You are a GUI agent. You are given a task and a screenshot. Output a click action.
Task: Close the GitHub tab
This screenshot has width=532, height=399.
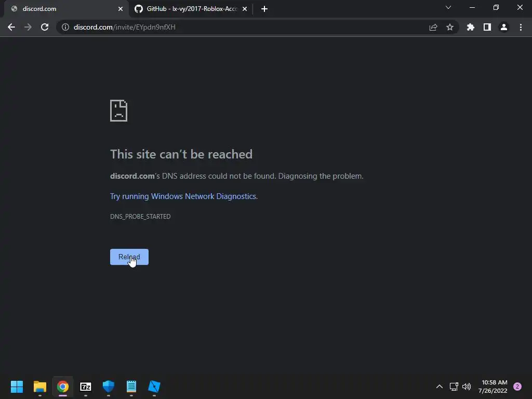pyautogui.click(x=245, y=9)
